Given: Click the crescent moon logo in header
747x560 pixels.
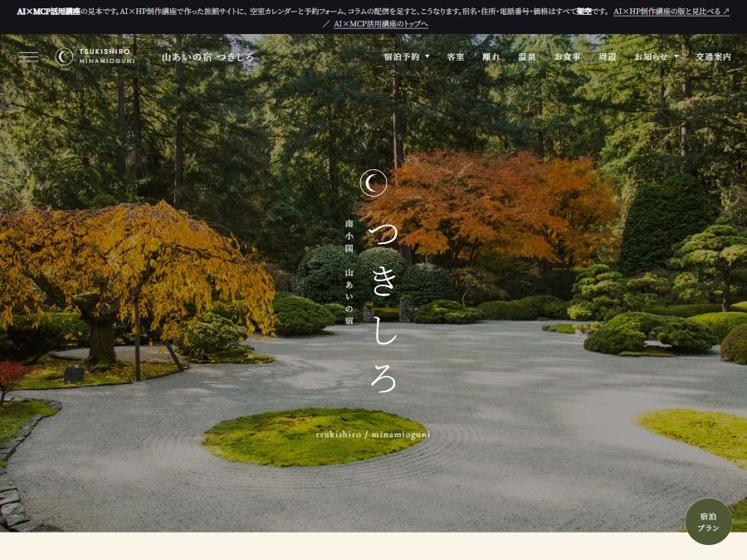Looking at the screenshot, I should (64, 56).
